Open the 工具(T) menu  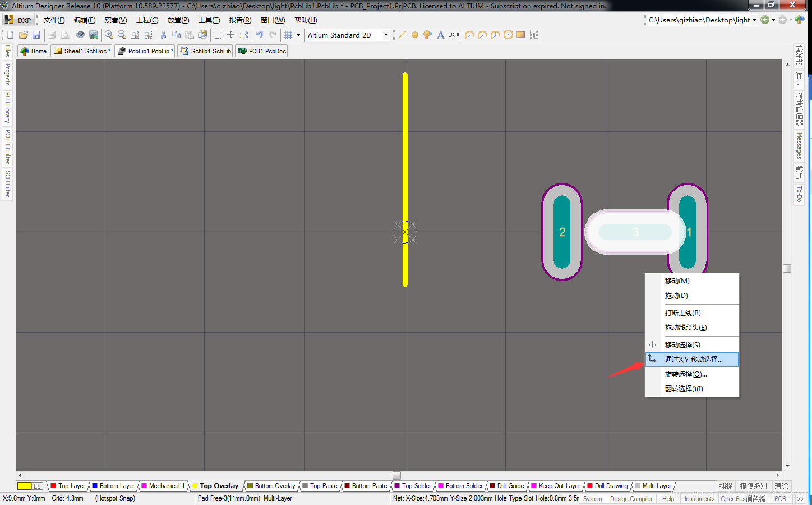[209, 20]
